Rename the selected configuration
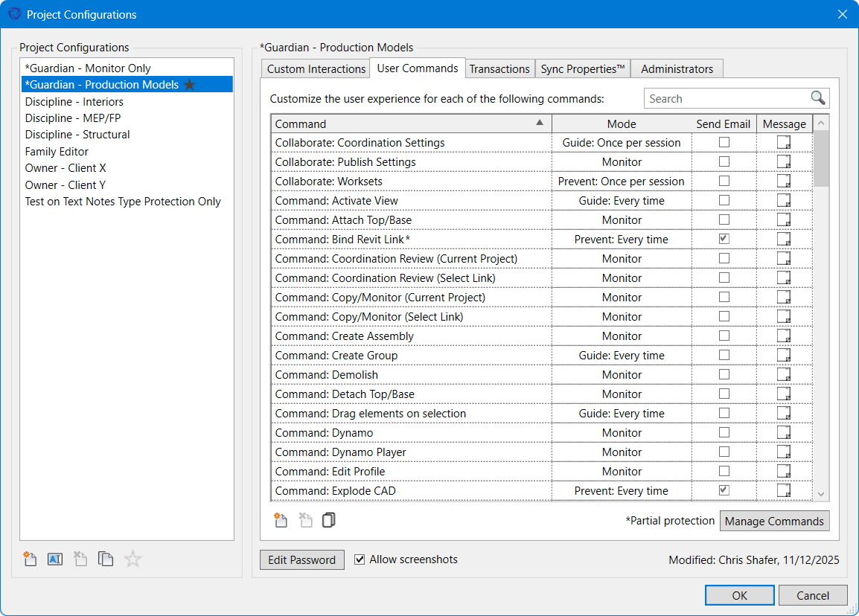859x616 pixels. click(54, 559)
